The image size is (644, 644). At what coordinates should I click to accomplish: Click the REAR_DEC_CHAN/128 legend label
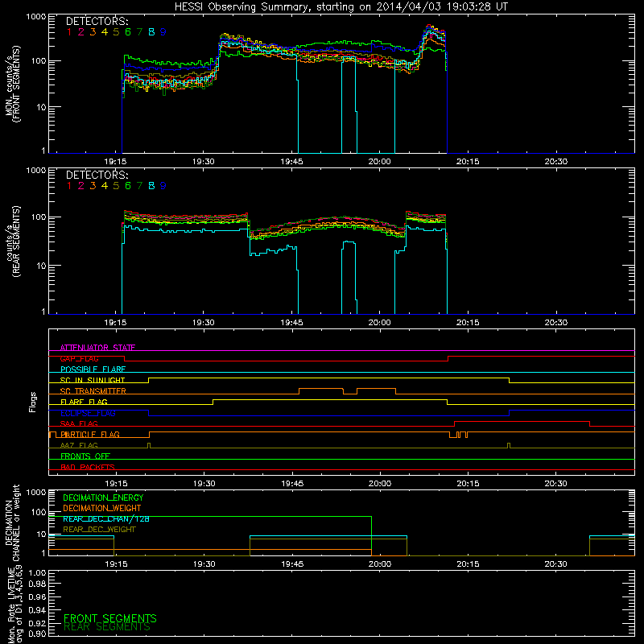(x=106, y=519)
